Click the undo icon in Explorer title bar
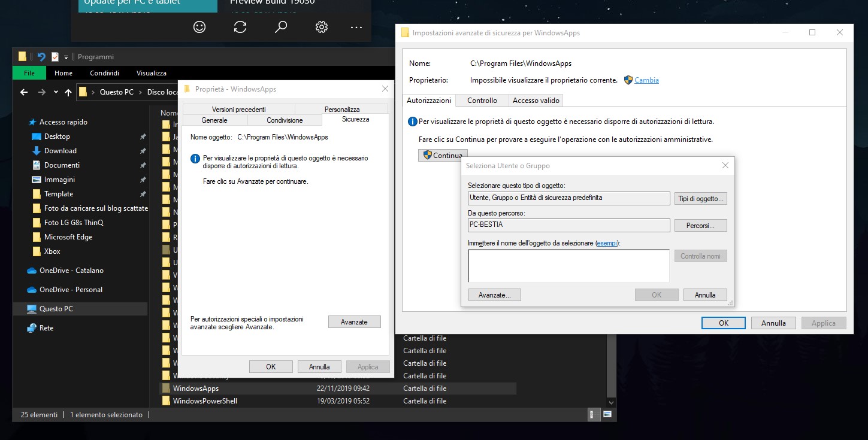The width and height of the screenshot is (868, 440). tap(41, 57)
